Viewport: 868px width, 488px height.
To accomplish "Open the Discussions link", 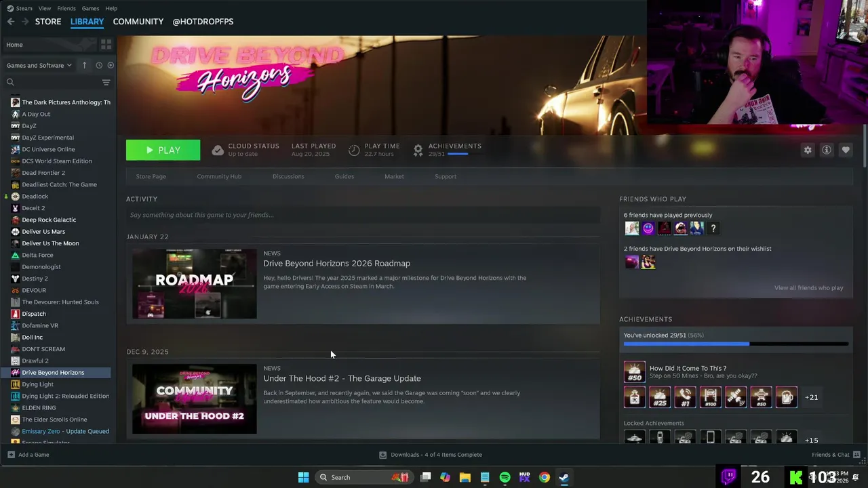I will [x=288, y=176].
